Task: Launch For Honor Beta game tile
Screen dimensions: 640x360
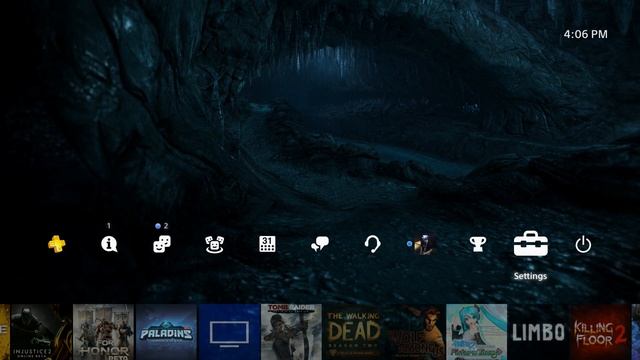Action: [x=104, y=332]
